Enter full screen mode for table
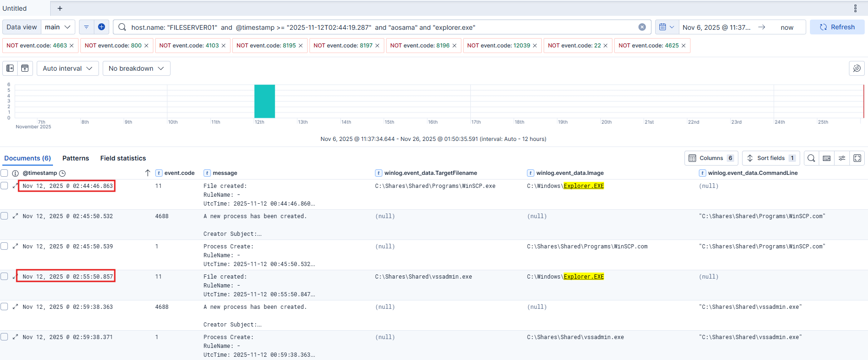This screenshot has height=360, width=868. 857,158
